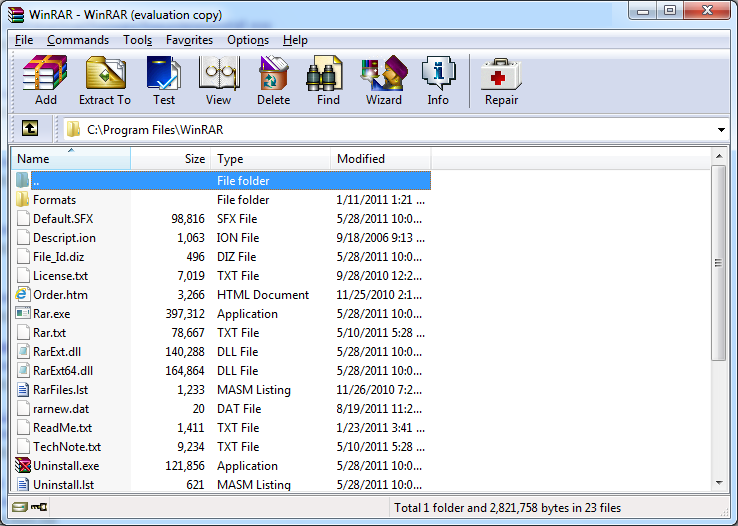
Task: Click the Default.SFX file icon
Action: tap(23, 218)
